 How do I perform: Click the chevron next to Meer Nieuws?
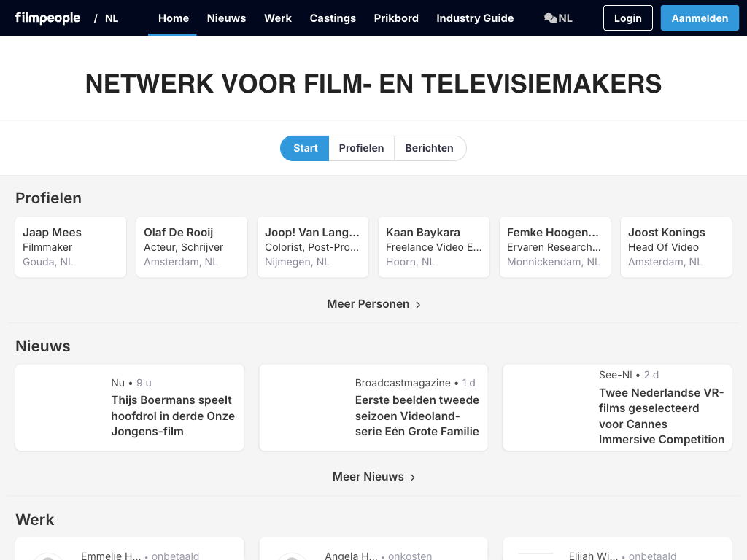point(413,478)
